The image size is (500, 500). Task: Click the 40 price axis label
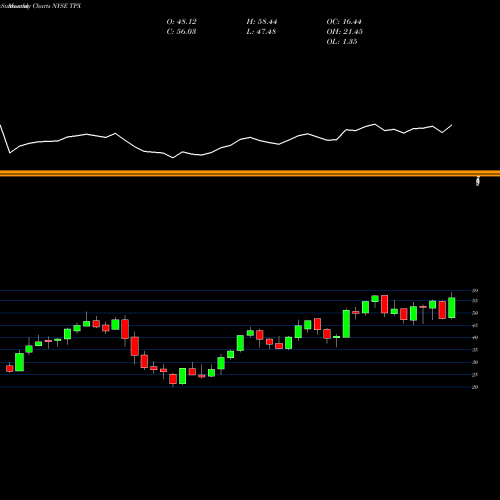coord(475,337)
